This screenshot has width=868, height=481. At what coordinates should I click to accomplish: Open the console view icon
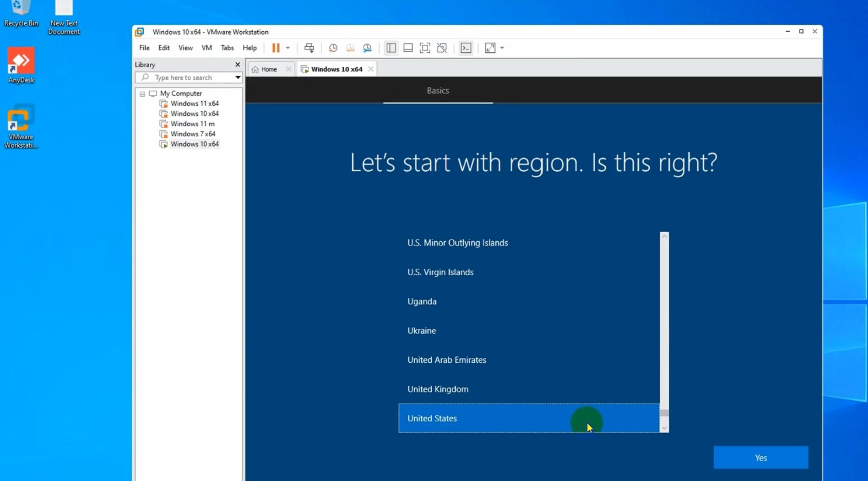[x=466, y=48]
